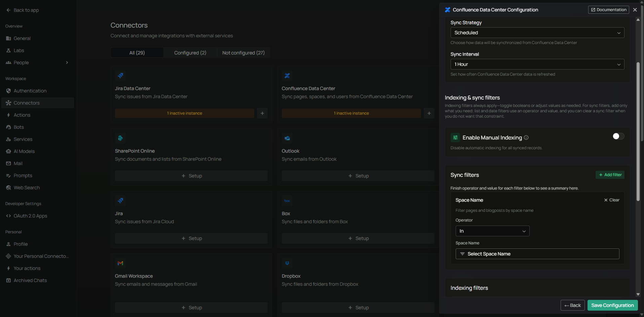Open the Sync Strategy Scheduled dropdown
Viewport: 644px width, 317px height.
[537, 33]
